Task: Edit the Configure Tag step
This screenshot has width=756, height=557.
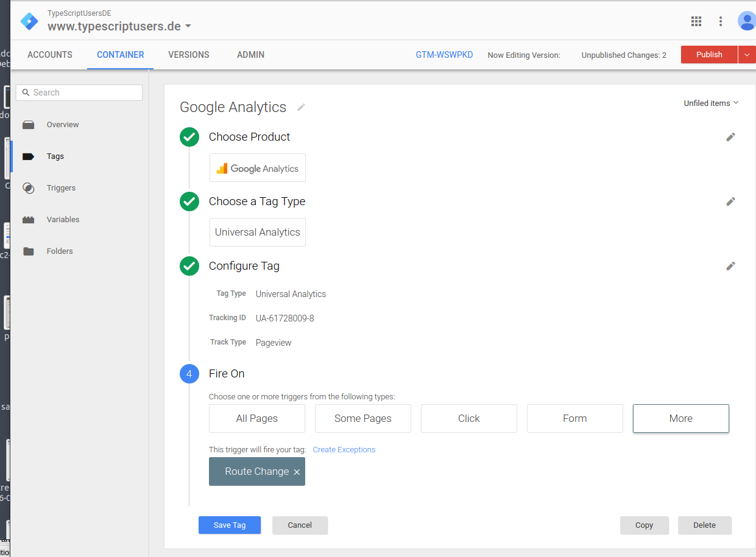Action: [730, 266]
